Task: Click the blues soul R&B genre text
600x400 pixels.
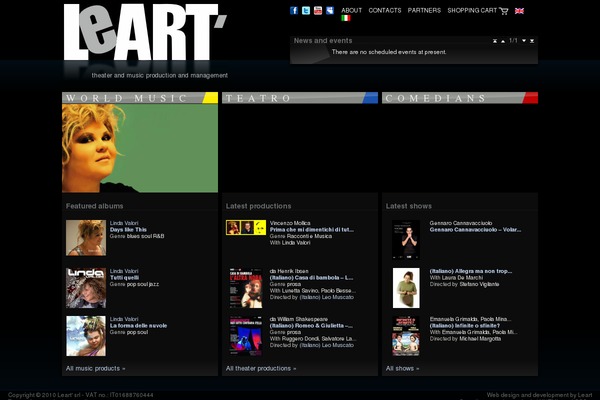Action: (145, 236)
